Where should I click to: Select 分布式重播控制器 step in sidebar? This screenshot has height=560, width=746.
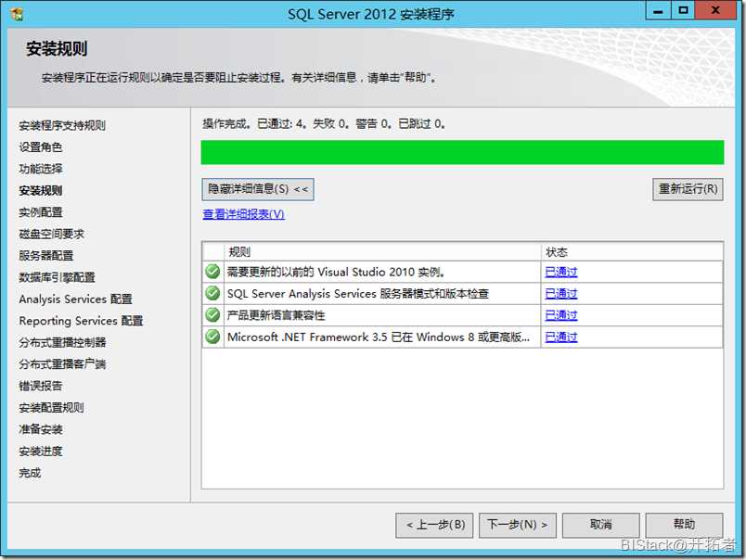[62, 343]
